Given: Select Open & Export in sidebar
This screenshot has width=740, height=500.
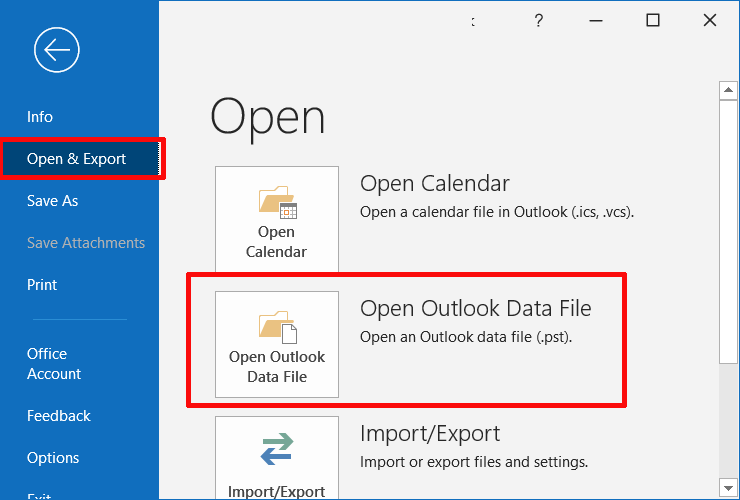Looking at the screenshot, I should click(x=79, y=159).
